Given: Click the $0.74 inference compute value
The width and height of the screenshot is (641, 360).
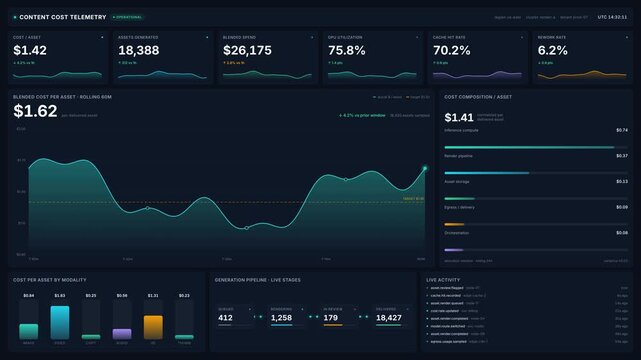Looking at the screenshot, I should click(x=622, y=130).
